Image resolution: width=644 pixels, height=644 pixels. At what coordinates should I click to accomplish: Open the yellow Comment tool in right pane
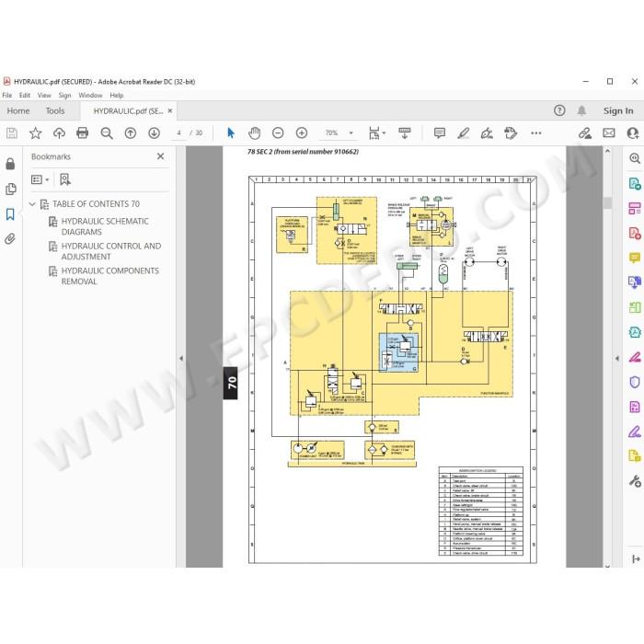tap(635, 258)
